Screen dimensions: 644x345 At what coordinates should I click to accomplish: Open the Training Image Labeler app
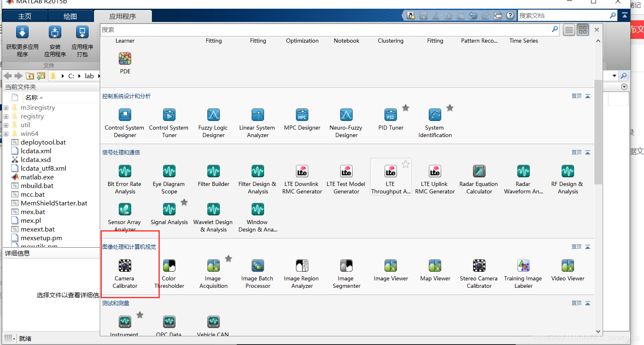pos(523,273)
